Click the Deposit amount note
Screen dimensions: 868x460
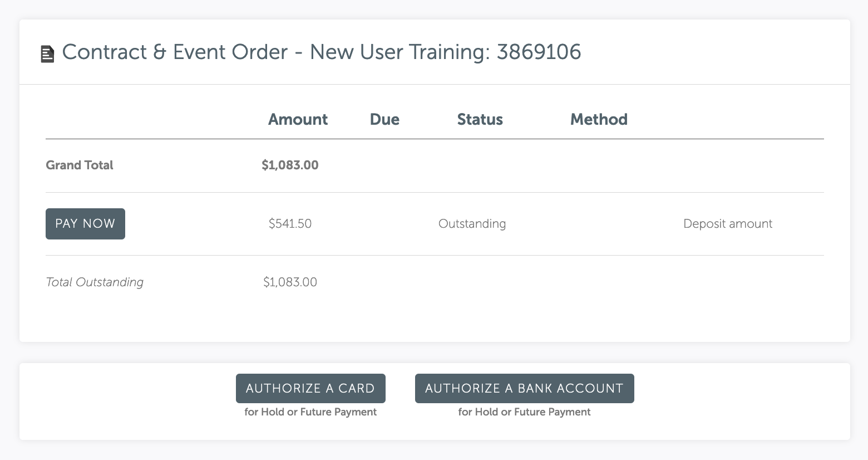coord(728,224)
